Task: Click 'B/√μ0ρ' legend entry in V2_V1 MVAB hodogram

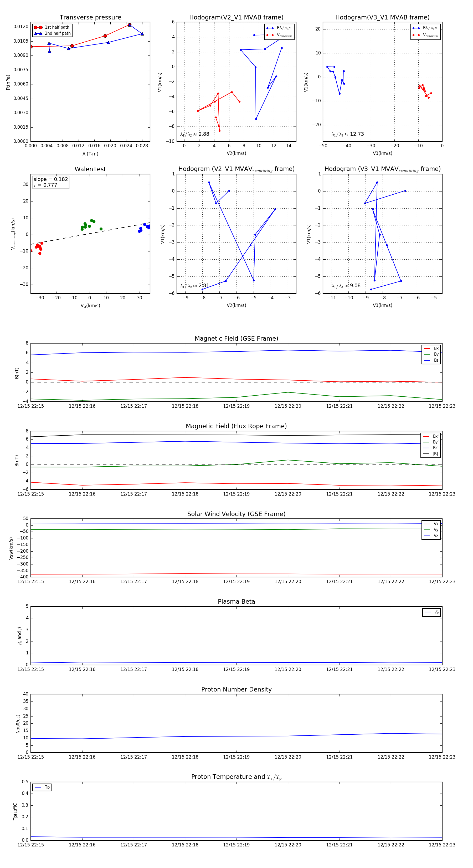Action: 279,28
